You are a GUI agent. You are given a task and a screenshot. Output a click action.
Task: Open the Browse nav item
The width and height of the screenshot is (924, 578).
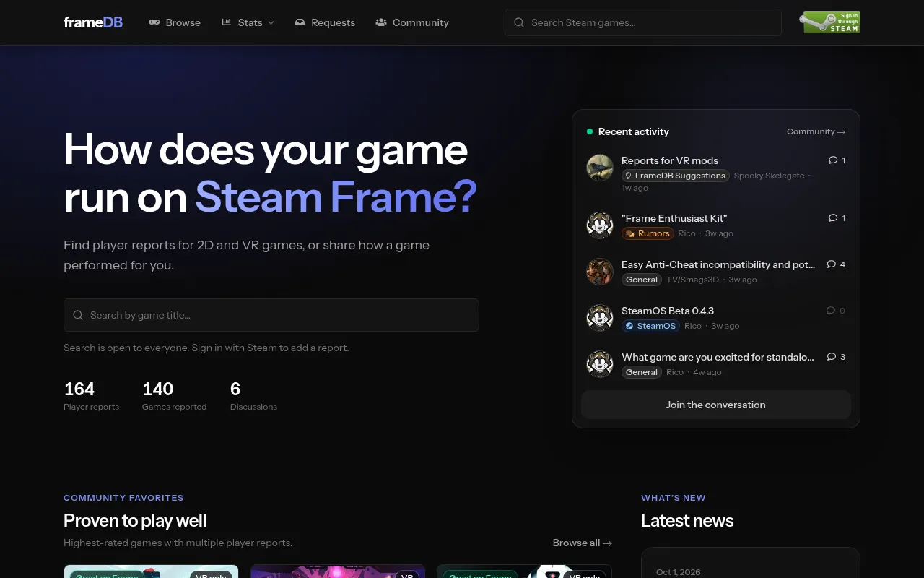click(175, 22)
